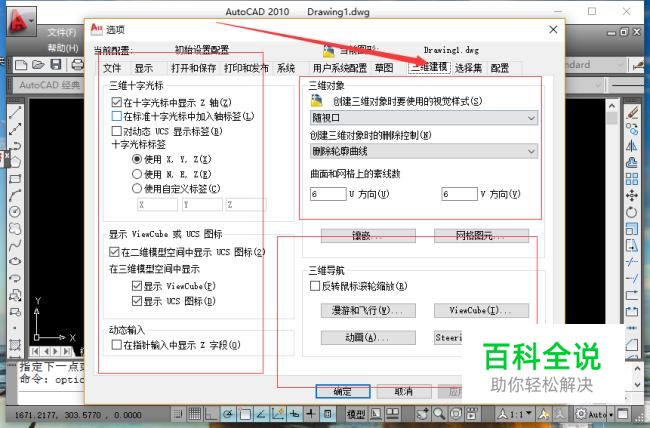Click the New drawing icon in toolbar
This screenshot has width=650, height=428.
[20, 65]
